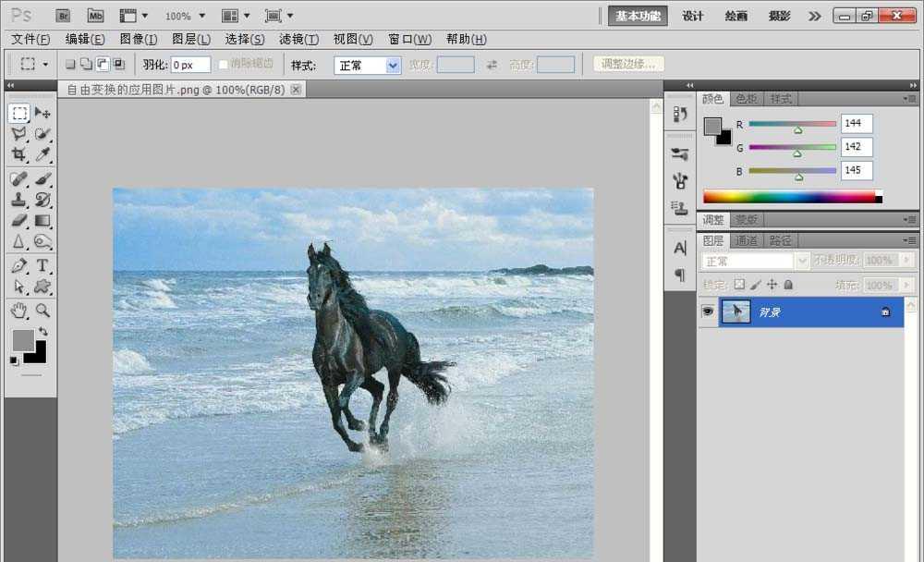Screen dimensions: 924x562
Task: Click the color spectrum ramp bar
Action: tap(788, 197)
